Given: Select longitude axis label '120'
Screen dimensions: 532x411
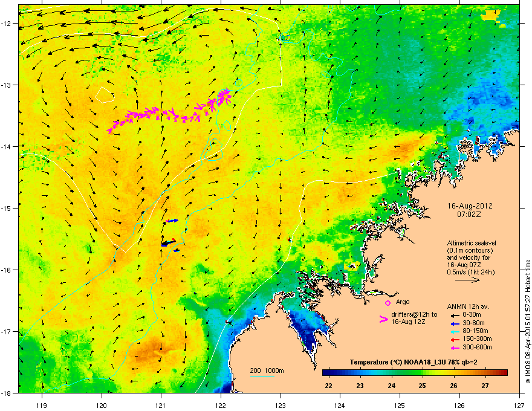Looking at the screenshot, I should [x=102, y=405].
